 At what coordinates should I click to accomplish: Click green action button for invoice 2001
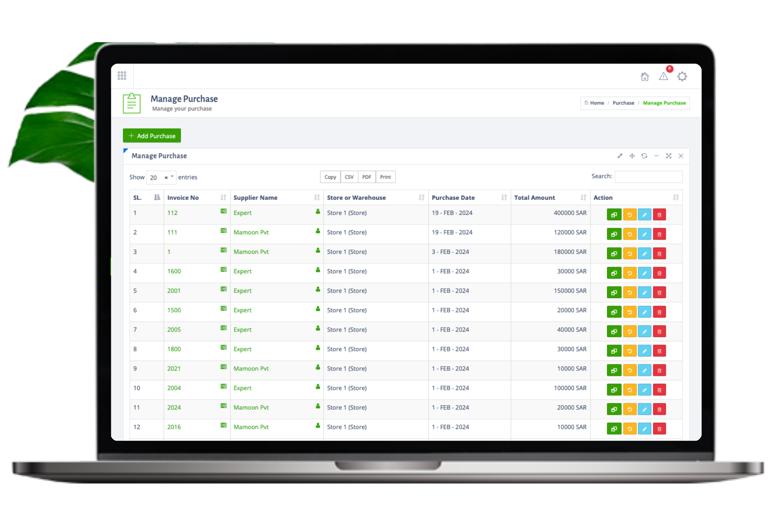pyautogui.click(x=614, y=293)
